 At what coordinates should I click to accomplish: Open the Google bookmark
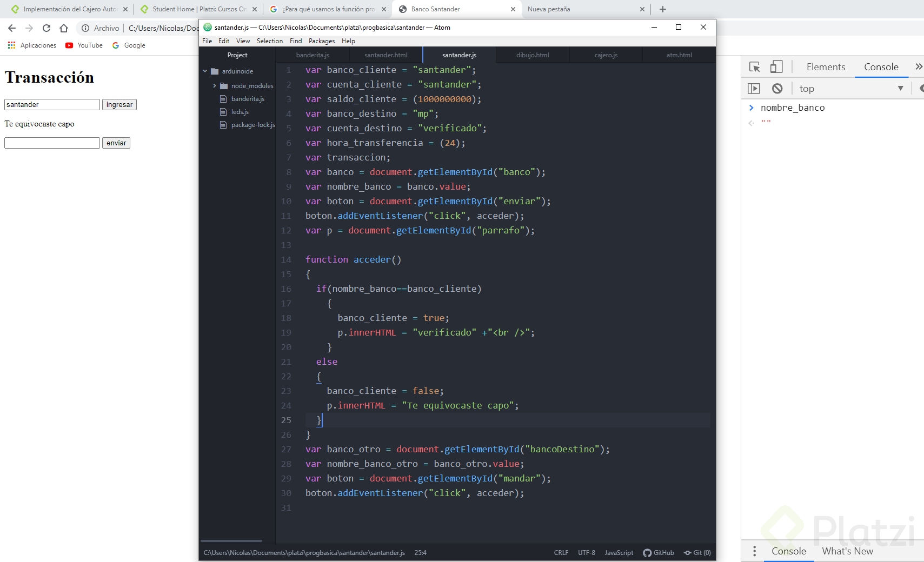129,45
